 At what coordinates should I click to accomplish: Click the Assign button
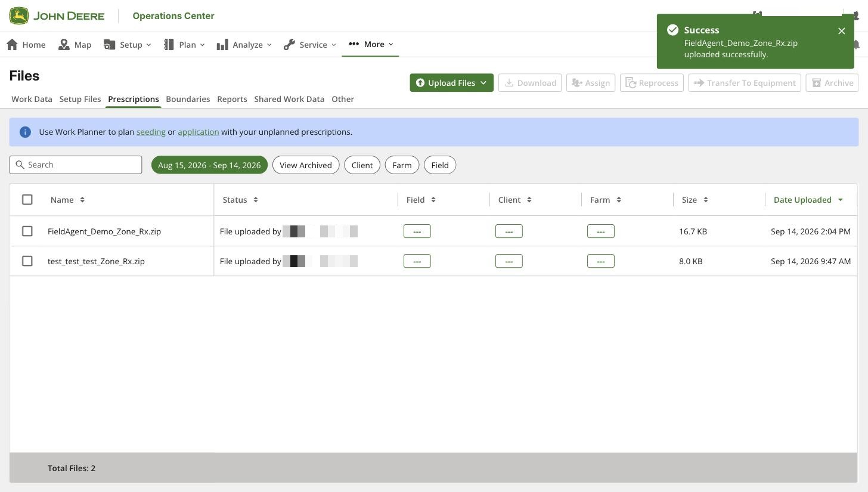(591, 83)
